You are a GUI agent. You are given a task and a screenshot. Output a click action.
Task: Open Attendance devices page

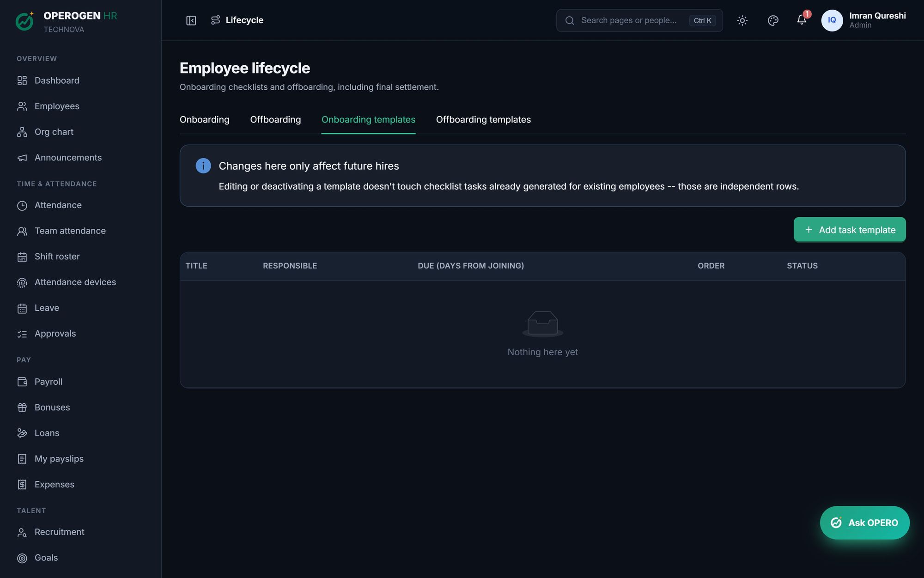click(80, 282)
